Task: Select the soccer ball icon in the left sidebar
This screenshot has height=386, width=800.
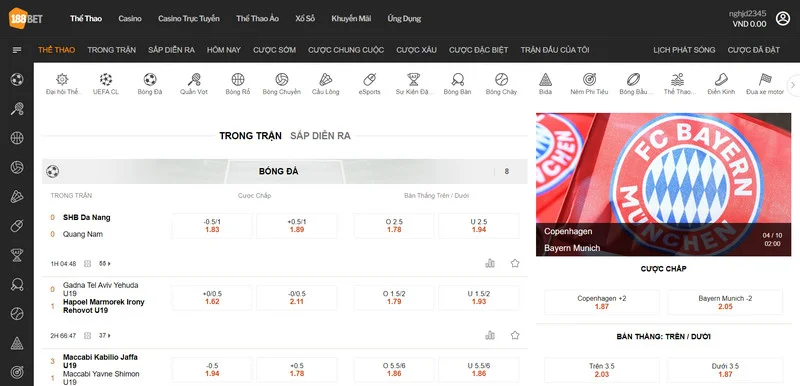Action: pyautogui.click(x=17, y=79)
